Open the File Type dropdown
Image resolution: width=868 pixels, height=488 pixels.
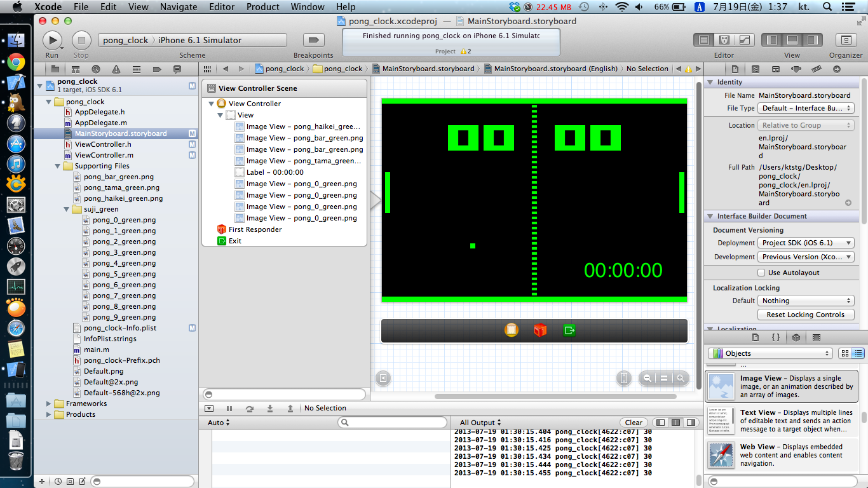click(x=806, y=108)
